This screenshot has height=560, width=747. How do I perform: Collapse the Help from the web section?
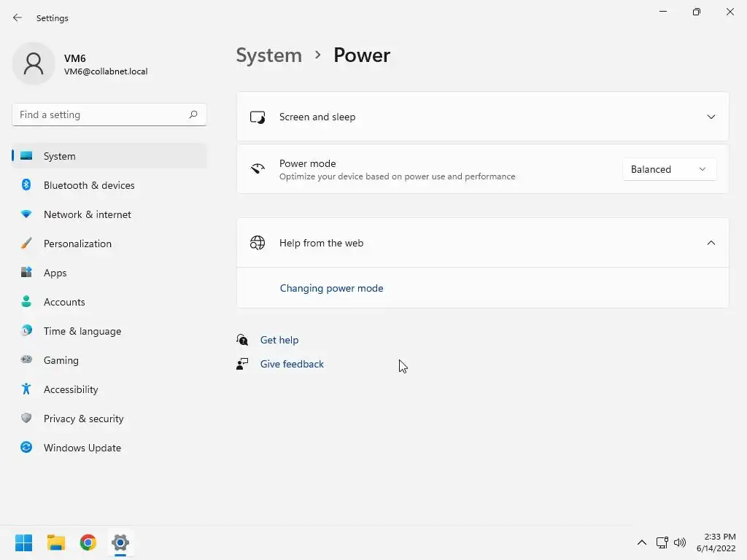pos(711,243)
